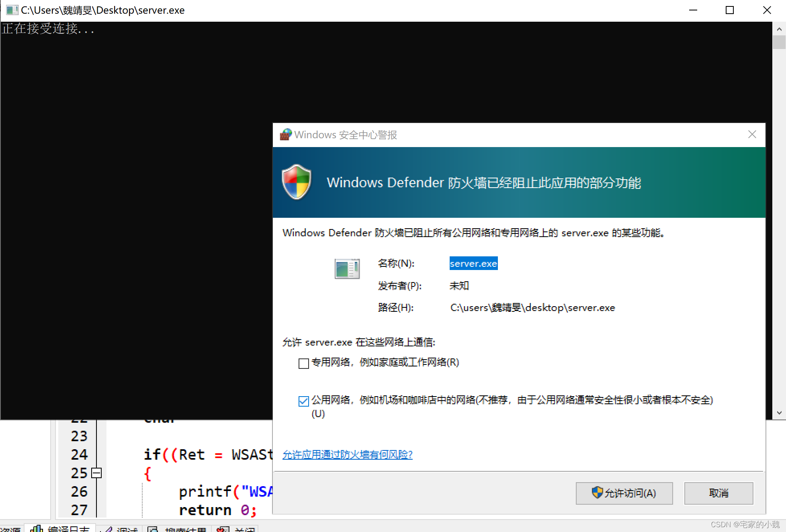Click the uac shield on the allow access button

(x=597, y=492)
